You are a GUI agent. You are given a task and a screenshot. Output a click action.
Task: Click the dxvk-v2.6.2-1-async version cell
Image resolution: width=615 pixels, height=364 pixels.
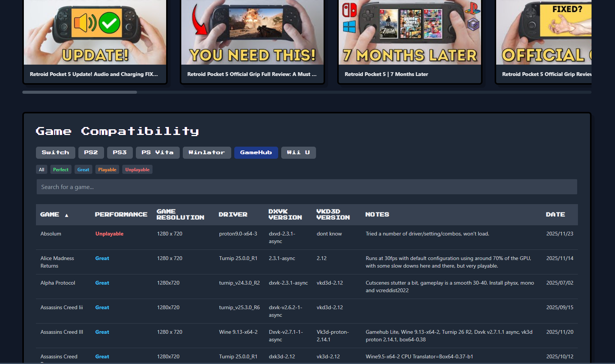(x=285, y=311)
